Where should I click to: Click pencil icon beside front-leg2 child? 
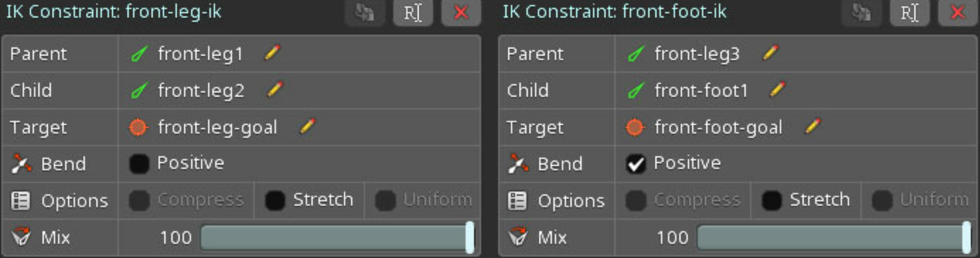pyautogui.click(x=275, y=90)
